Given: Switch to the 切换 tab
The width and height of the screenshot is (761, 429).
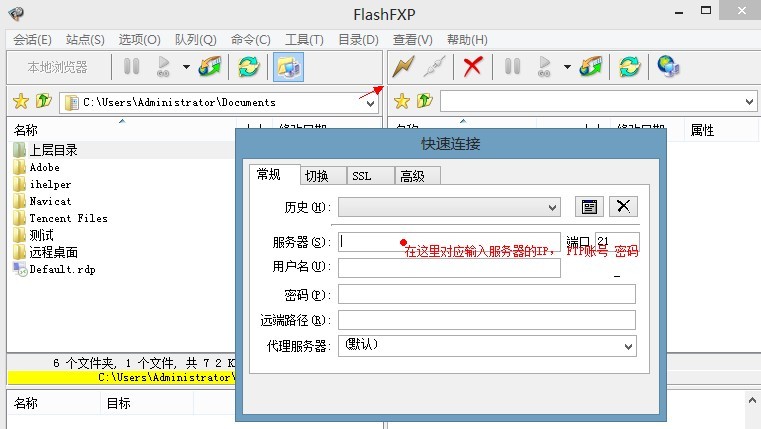Looking at the screenshot, I should click(323, 176).
